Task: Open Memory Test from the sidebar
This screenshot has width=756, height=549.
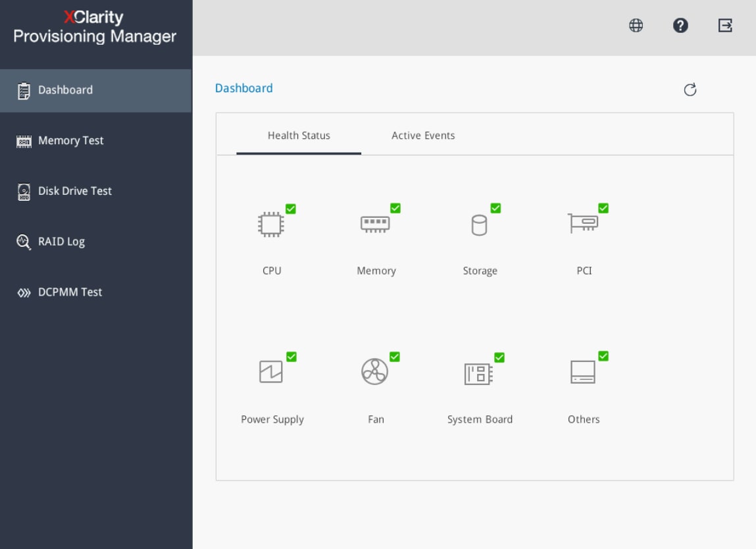Action: pos(70,141)
